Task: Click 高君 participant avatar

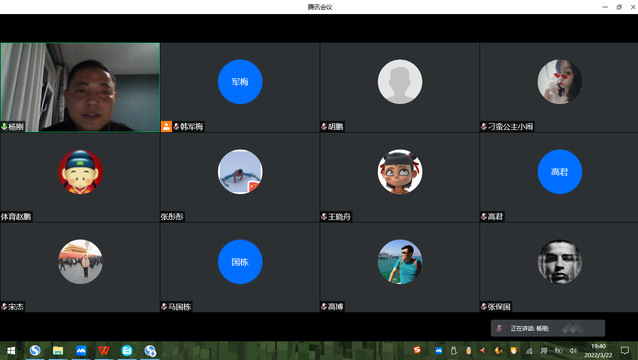Action: click(x=559, y=172)
